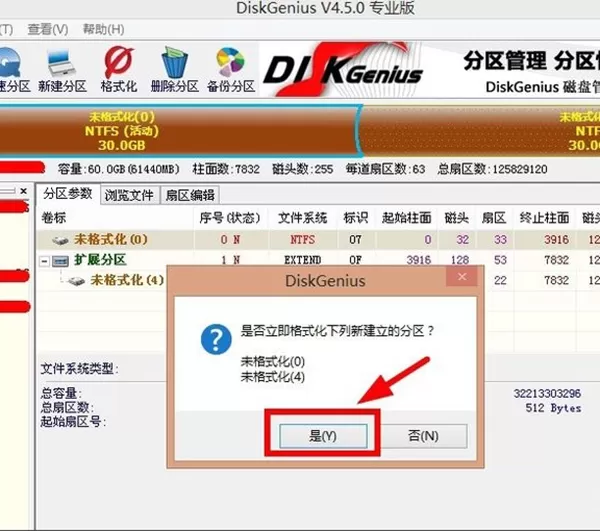Switch to the 浏览文件 tab

pyautogui.click(x=129, y=195)
